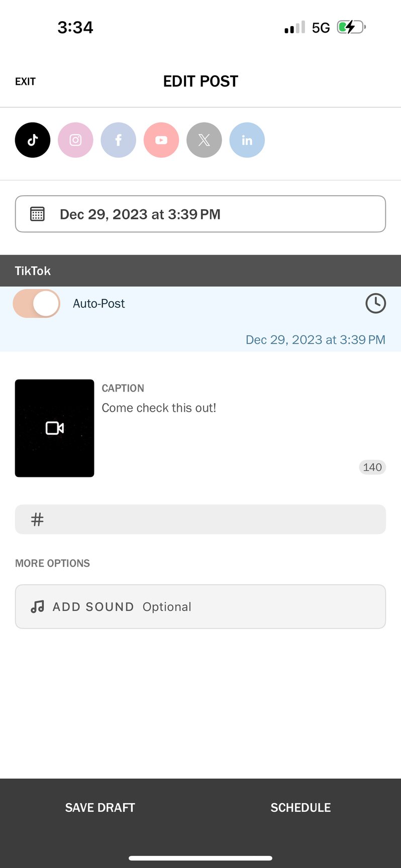The height and width of the screenshot is (868, 401).
Task: Select the TikTok platform icon
Action: 32,140
